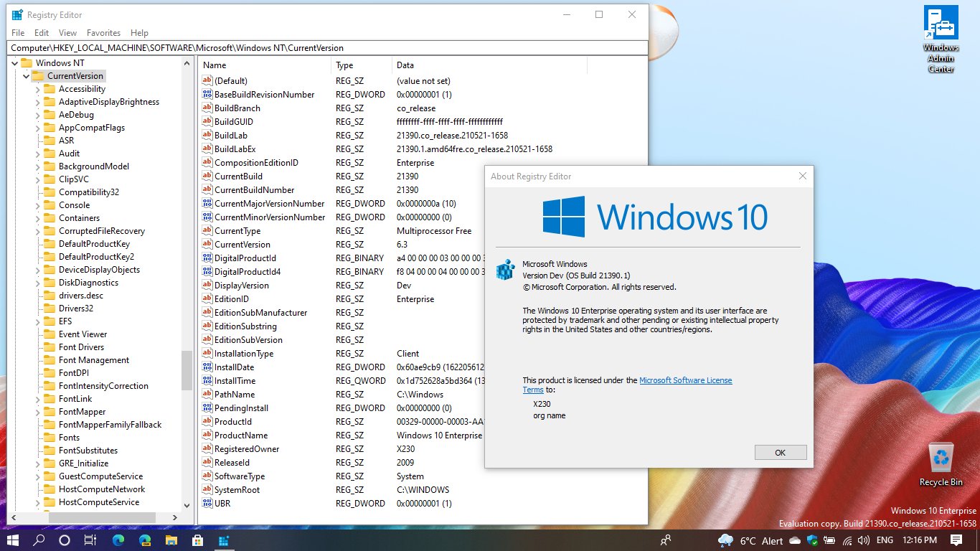Launch Microsoft Edge from the taskbar
The image size is (980, 551).
[x=118, y=540]
